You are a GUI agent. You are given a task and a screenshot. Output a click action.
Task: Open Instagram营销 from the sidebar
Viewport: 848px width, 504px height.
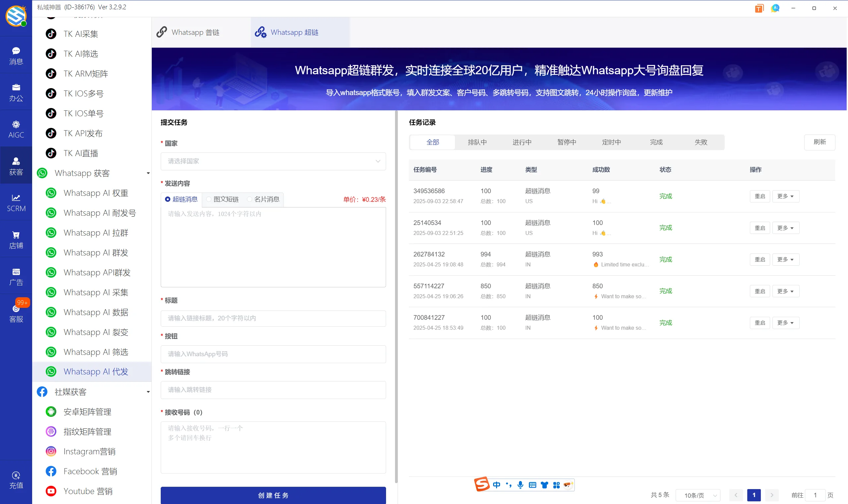point(89,451)
